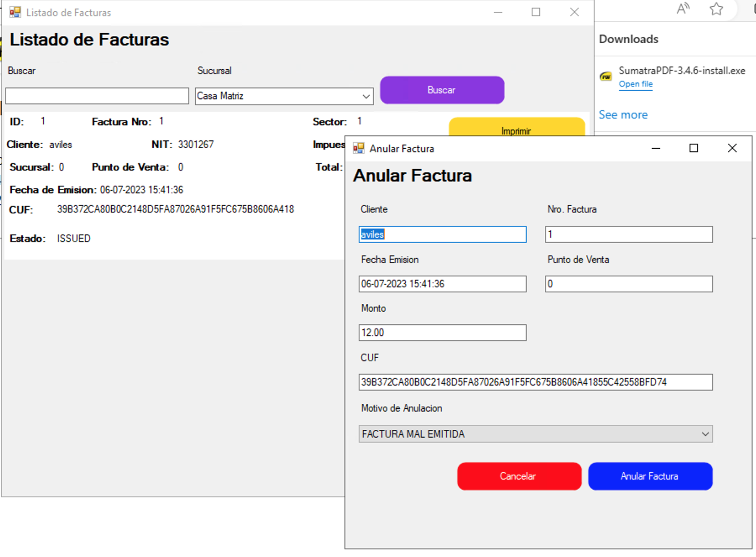Image resolution: width=756 pixels, height=557 pixels.
Task: Click into the CUF text field
Action: pos(535,382)
